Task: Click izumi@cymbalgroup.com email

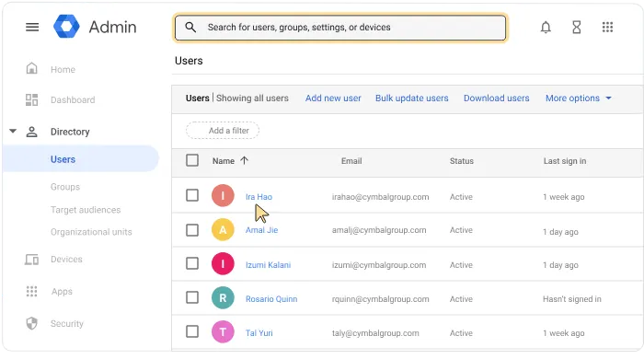Action: click(x=379, y=265)
